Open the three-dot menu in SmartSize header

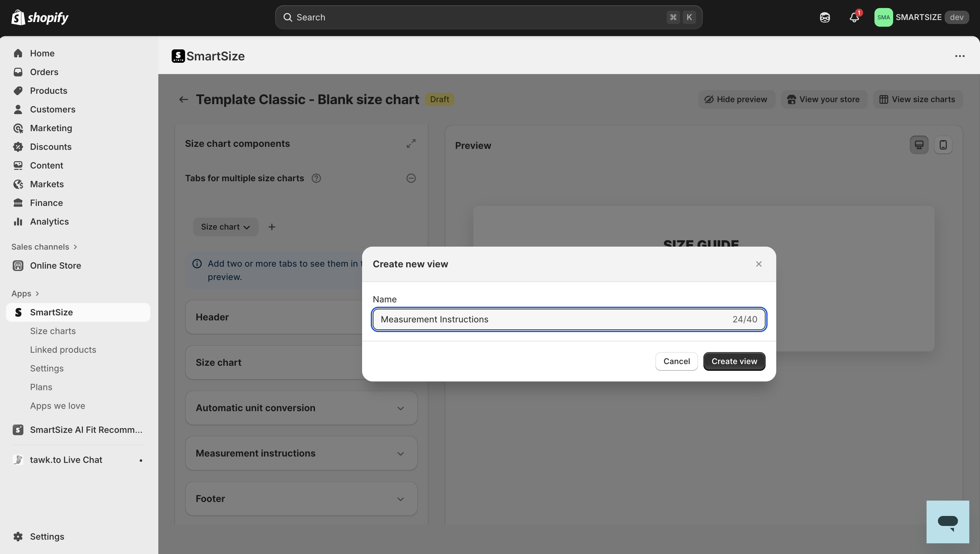pyautogui.click(x=959, y=56)
